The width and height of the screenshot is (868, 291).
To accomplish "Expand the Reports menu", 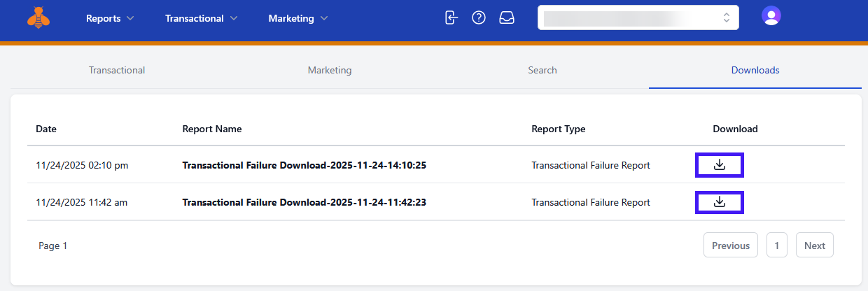I will [110, 19].
